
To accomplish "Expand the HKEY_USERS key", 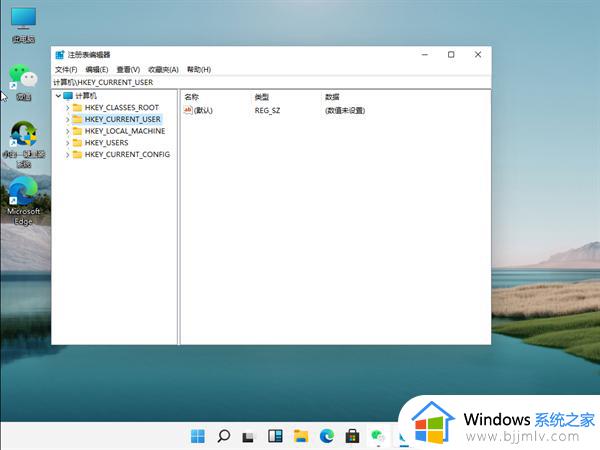I will click(x=67, y=143).
